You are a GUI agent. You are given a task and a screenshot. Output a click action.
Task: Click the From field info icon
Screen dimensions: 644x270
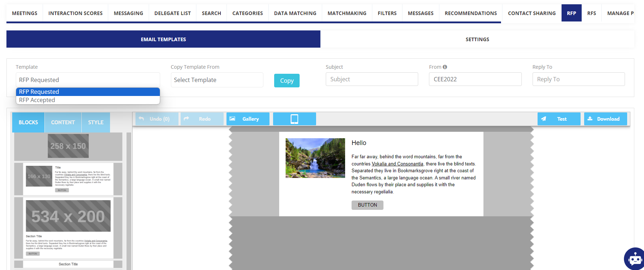coord(445,67)
